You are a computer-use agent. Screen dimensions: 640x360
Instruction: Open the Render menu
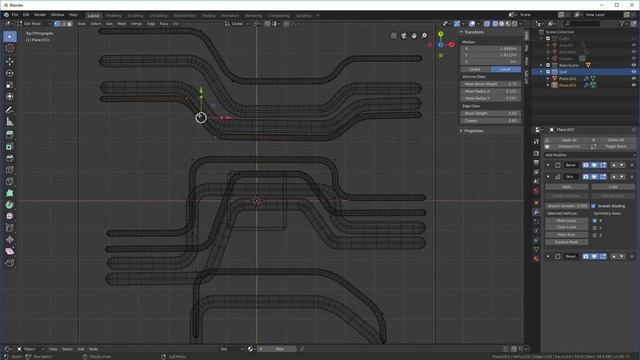coord(40,15)
